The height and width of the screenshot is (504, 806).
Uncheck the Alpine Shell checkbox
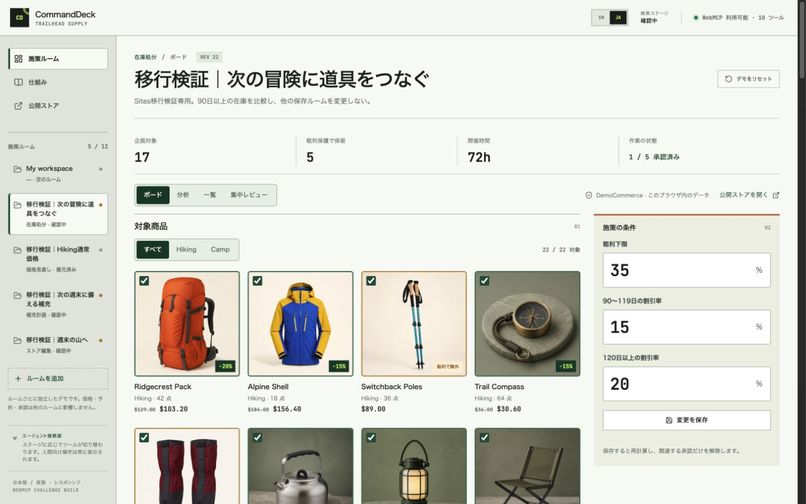click(258, 281)
